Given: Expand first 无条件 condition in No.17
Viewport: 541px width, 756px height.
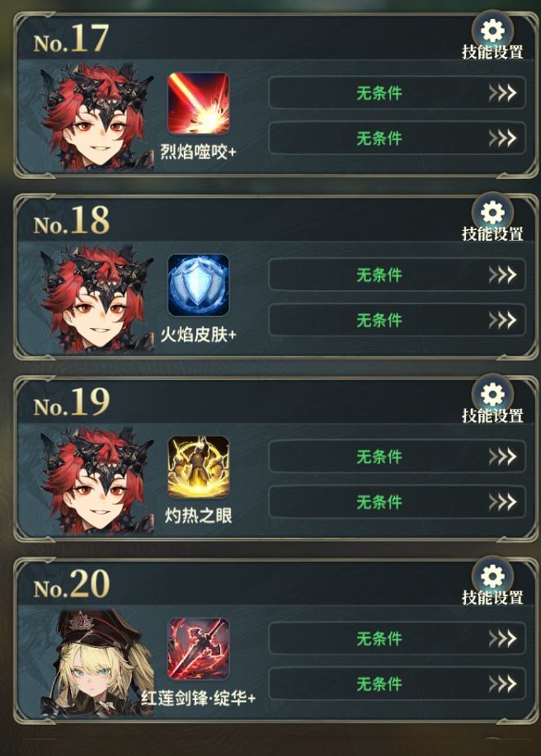Looking at the screenshot, I should click(397, 92).
